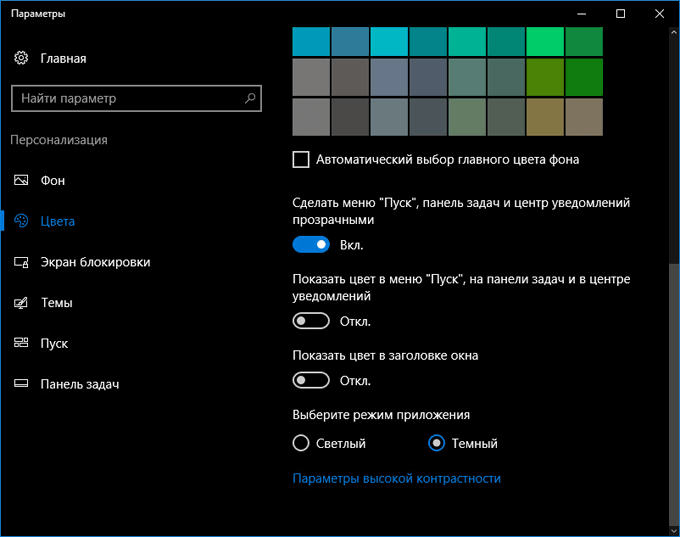Click the Цвета palette icon
Screen dimensions: 680x537
[x=22, y=221]
